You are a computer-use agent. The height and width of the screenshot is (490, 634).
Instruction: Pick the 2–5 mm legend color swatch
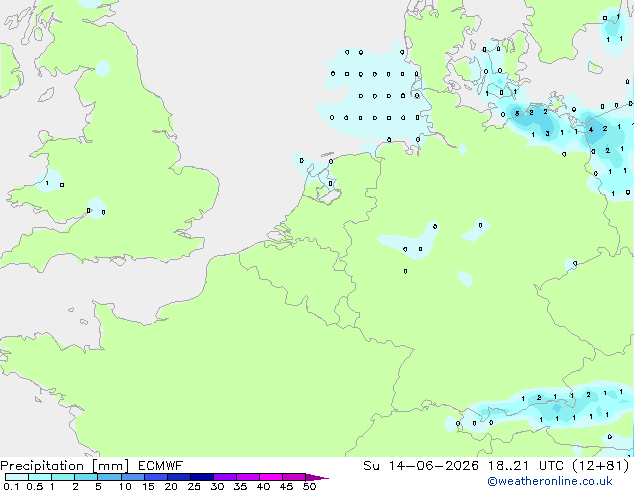point(86,477)
